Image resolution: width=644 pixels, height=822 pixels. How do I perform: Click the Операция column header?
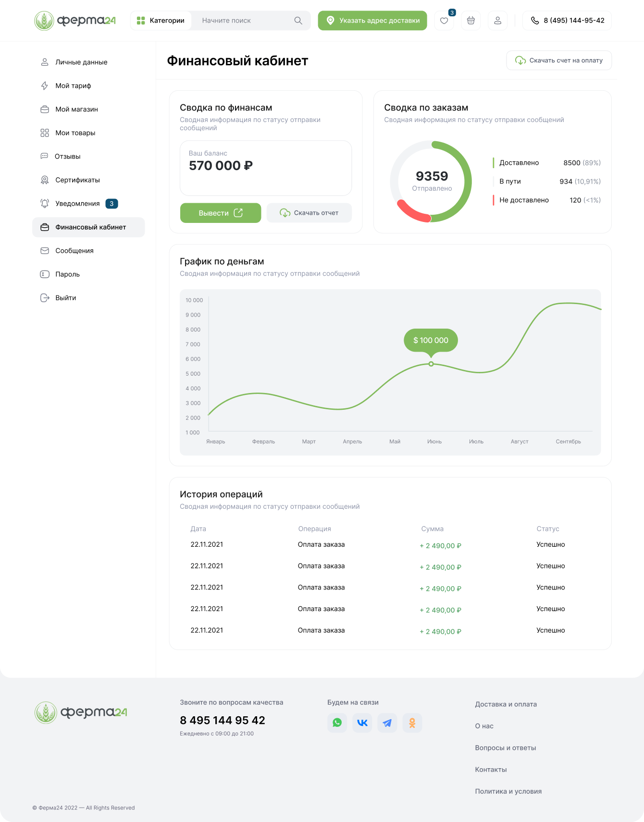click(x=315, y=529)
